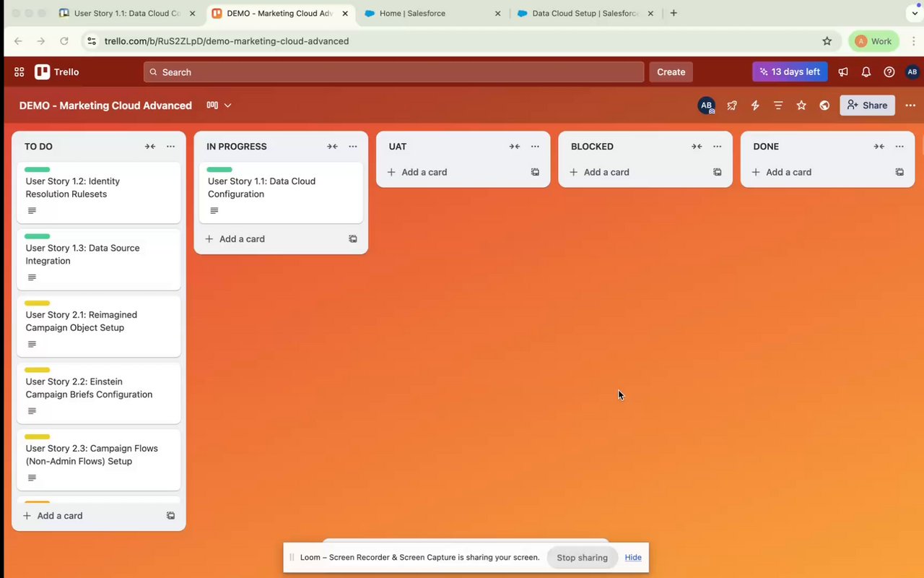Image resolution: width=924 pixels, height=578 pixels.
Task: Open the AB account avatar in Trello header
Action: click(912, 72)
